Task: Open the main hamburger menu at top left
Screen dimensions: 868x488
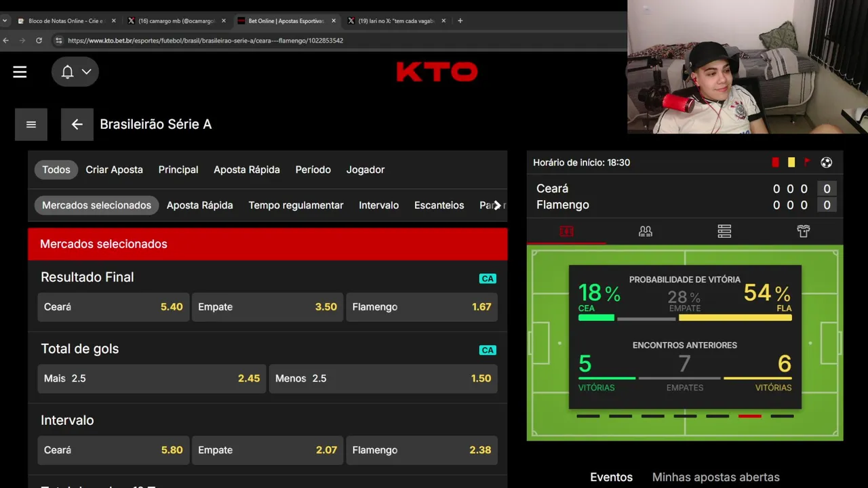Action: click(20, 72)
